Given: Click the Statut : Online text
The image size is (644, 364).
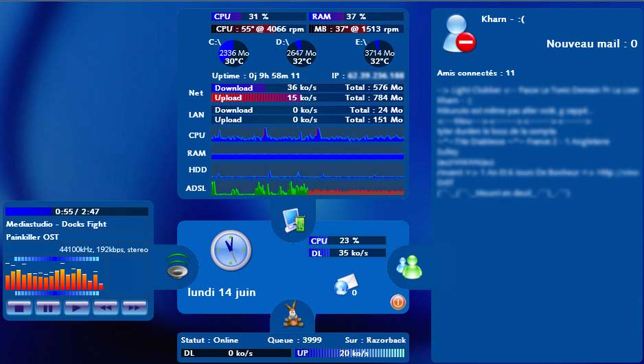Looking at the screenshot, I should [209, 340].
